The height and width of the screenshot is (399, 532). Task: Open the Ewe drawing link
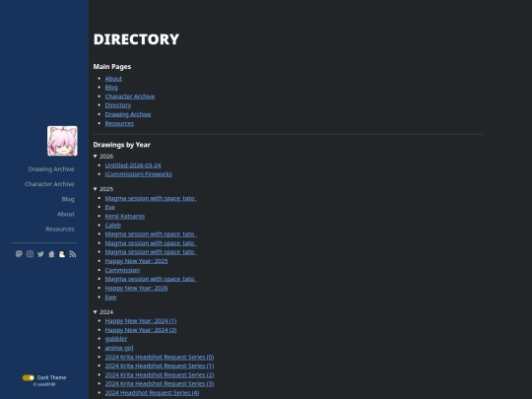110,297
